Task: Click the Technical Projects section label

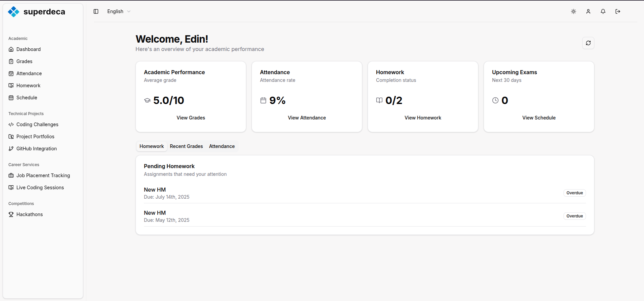Action: pos(26,114)
